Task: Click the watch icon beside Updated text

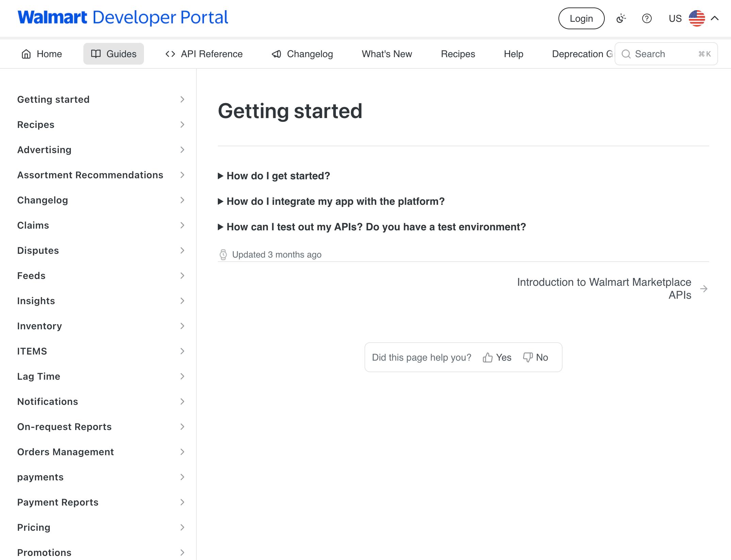Action: (223, 254)
